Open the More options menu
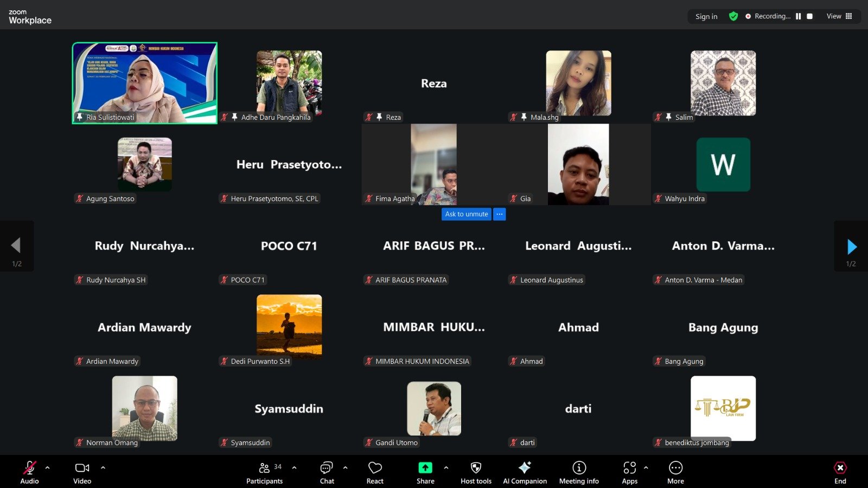The height and width of the screenshot is (488, 868). point(675,467)
